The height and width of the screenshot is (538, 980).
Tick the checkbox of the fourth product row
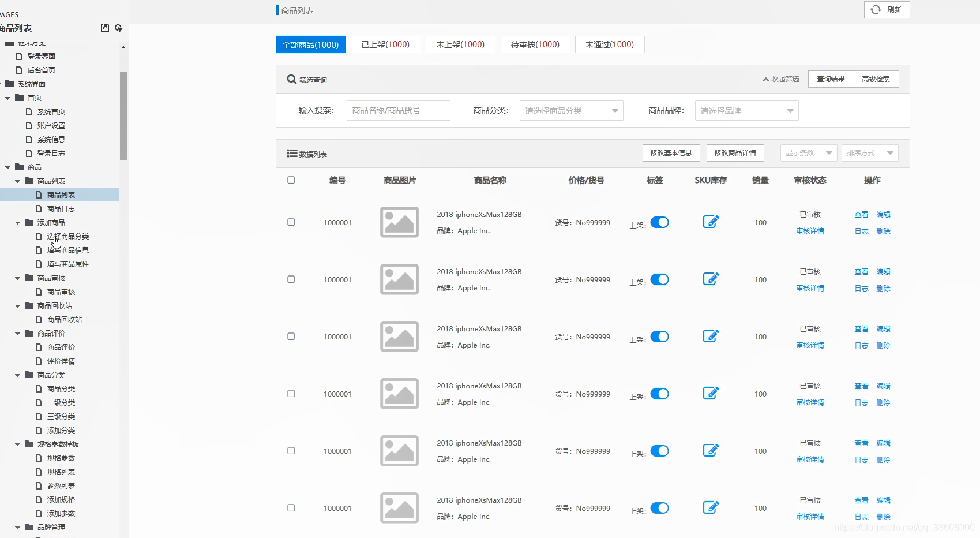291,394
